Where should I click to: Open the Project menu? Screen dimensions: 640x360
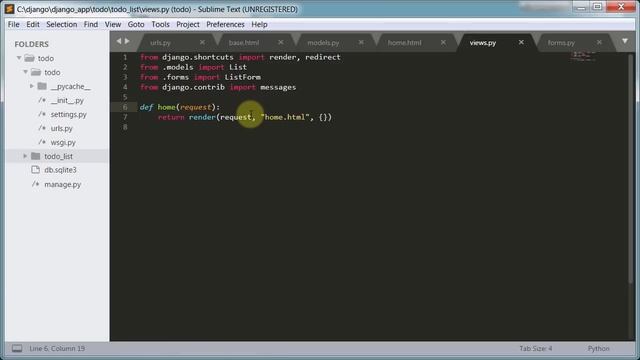pyautogui.click(x=188, y=24)
